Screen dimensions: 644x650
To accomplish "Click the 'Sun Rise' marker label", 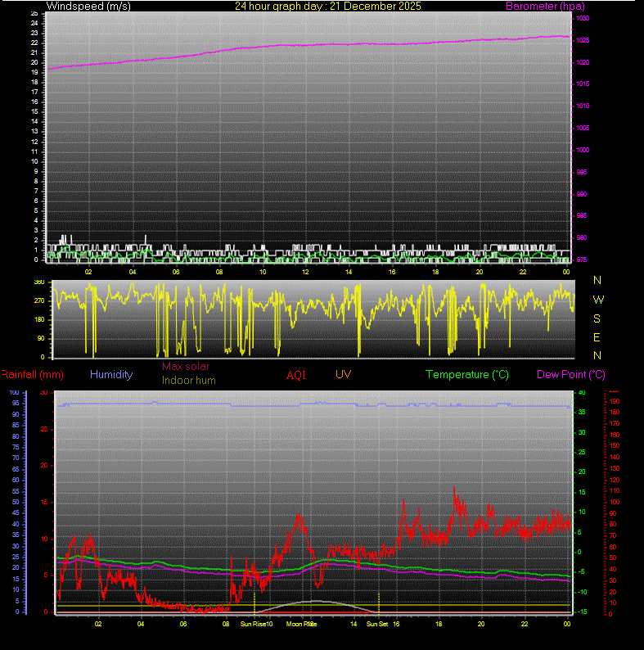I will pyautogui.click(x=253, y=624).
